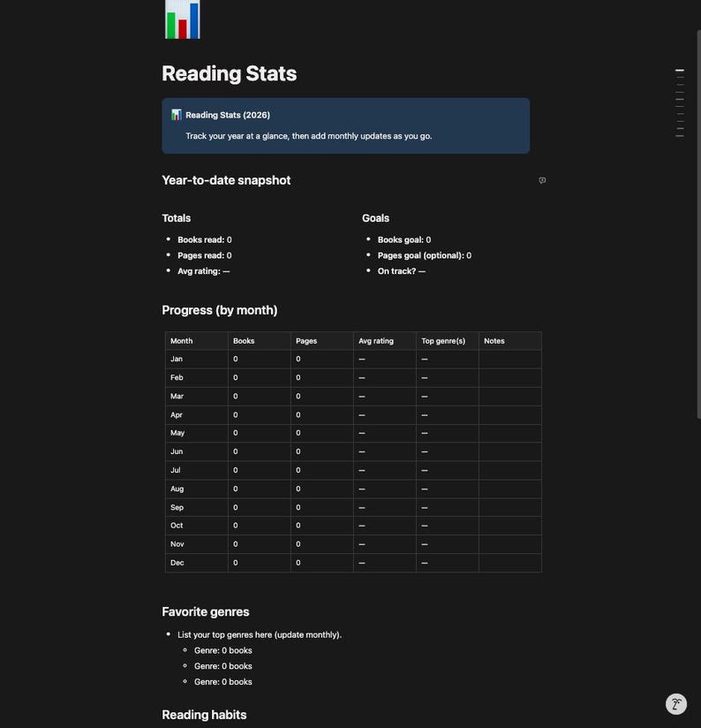
Task: Select the Year-to-date snapshot heading
Action: (x=226, y=180)
